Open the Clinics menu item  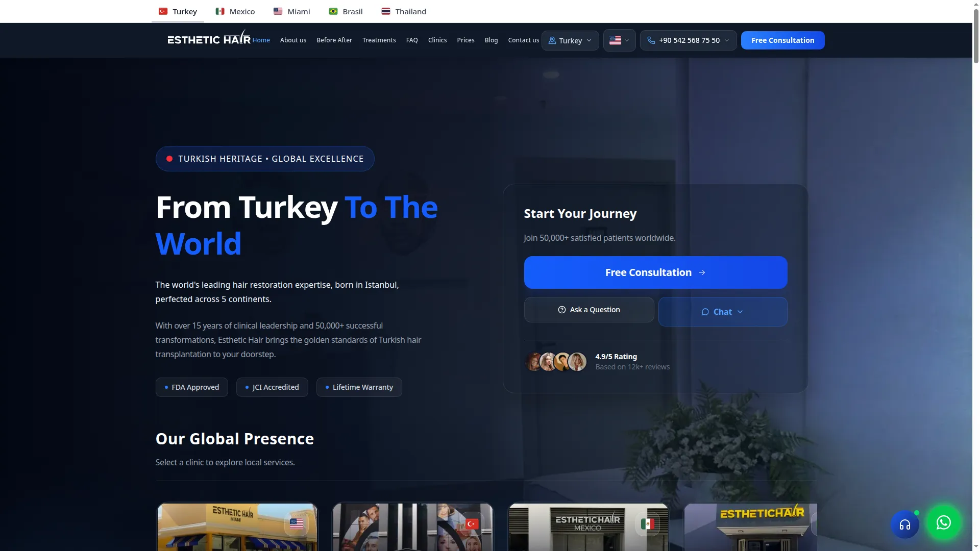(x=437, y=40)
